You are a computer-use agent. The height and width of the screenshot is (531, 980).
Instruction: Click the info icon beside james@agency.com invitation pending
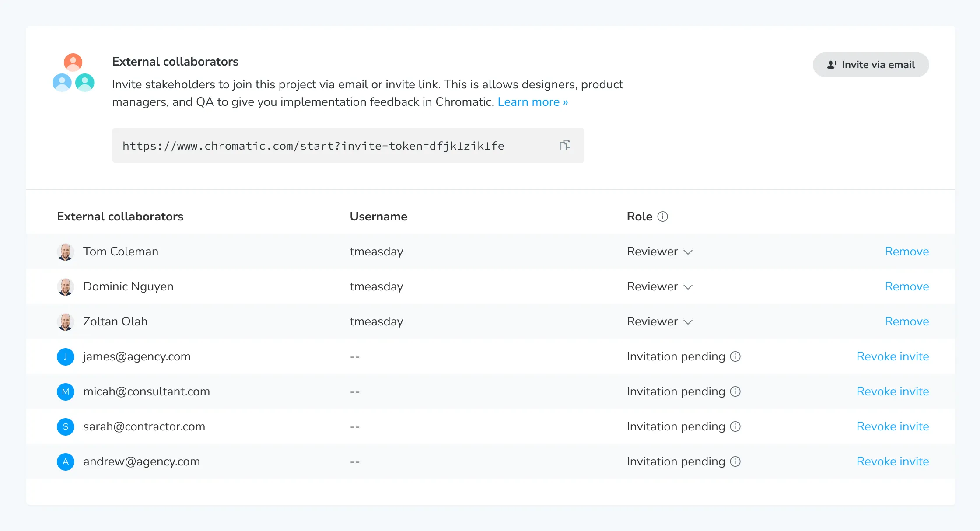[735, 356]
